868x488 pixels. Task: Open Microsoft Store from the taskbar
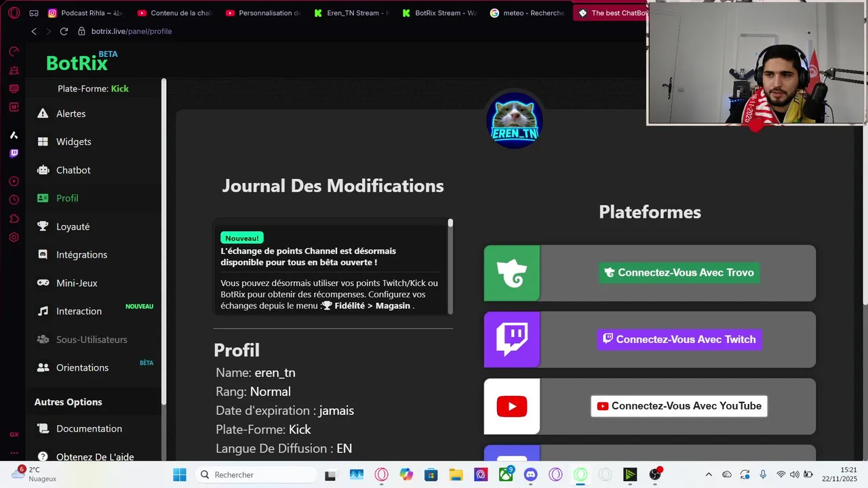431,474
